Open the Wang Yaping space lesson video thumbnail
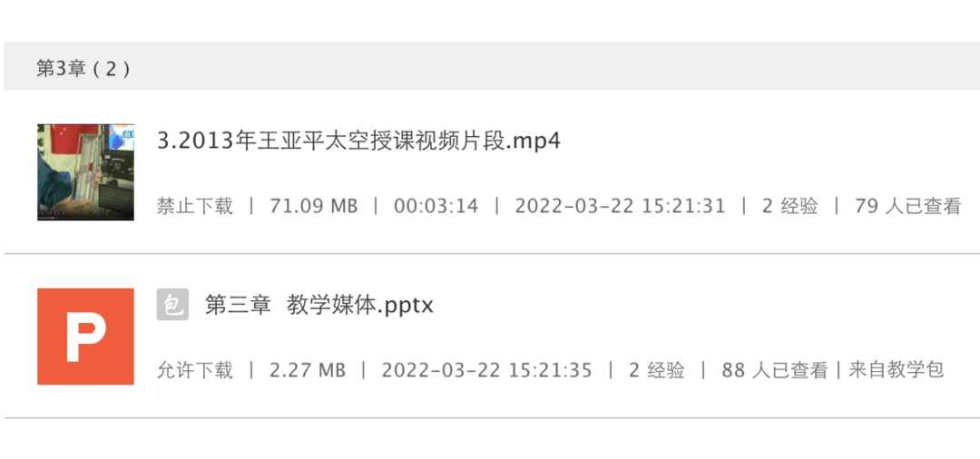This screenshot has height=459, width=980. 85,172
